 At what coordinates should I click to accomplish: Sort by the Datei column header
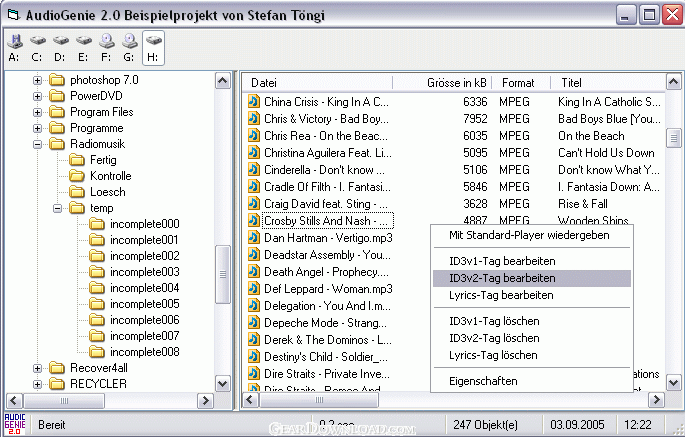[x=318, y=83]
